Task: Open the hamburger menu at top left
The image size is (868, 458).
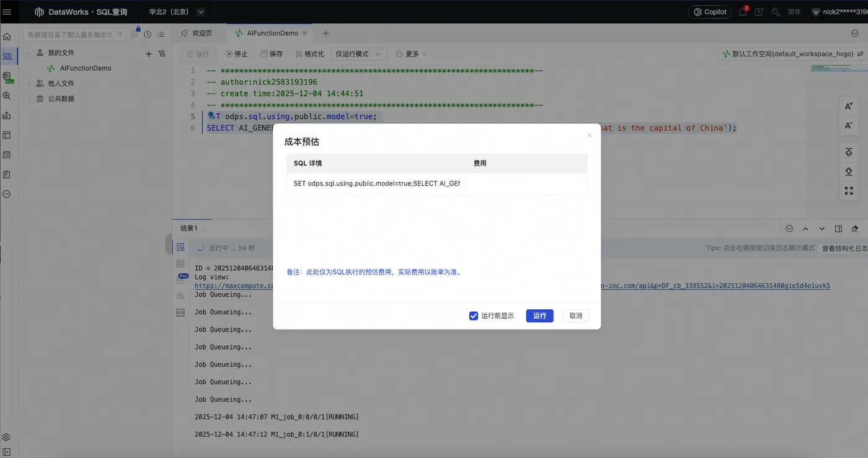Action: point(7,12)
